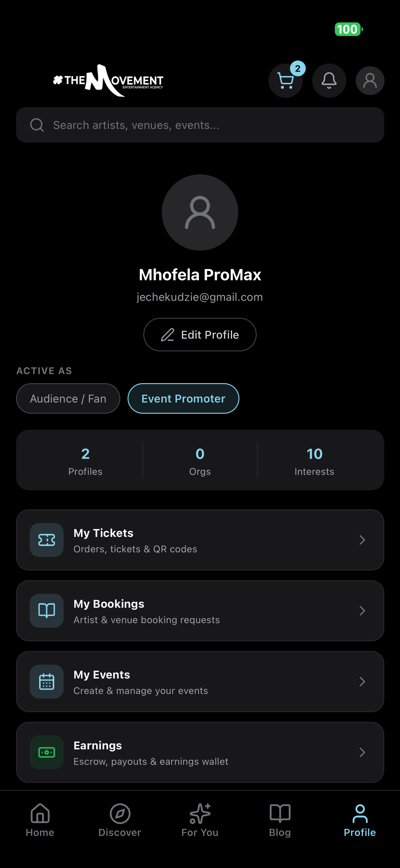Tap the large profile avatar picture

tap(200, 212)
